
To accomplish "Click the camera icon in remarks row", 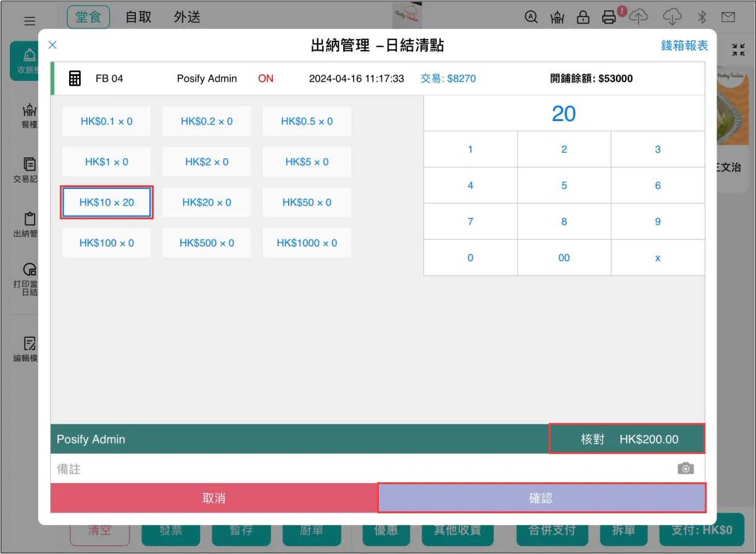I will click(685, 469).
